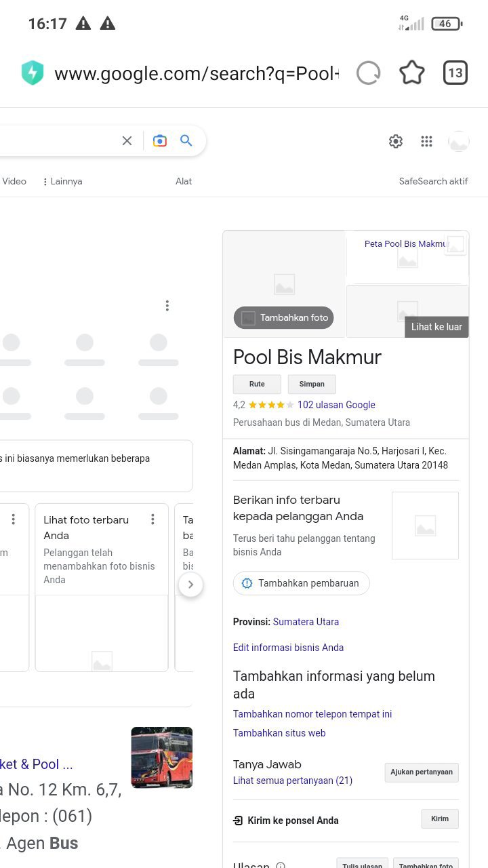Viewport: 488px width, 868px height.
Task: Open the tab switcher showing 13 tabs
Action: point(455,73)
